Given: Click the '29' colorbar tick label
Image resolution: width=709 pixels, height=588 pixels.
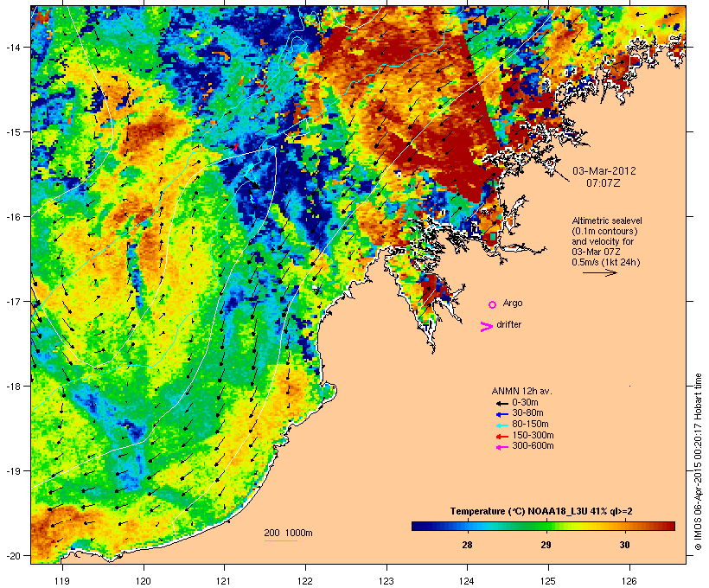Looking at the screenshot, I should point(546,545).
